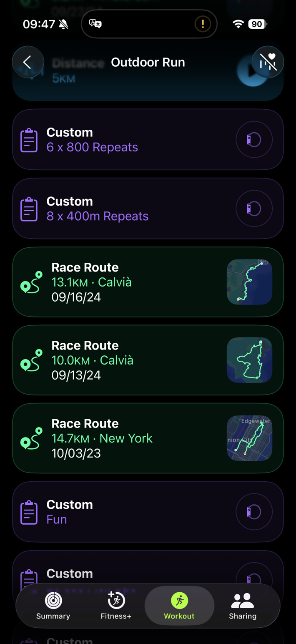Screen dimensions: 296x644
Task: Go to the Sharing tab
Action: 243,606
